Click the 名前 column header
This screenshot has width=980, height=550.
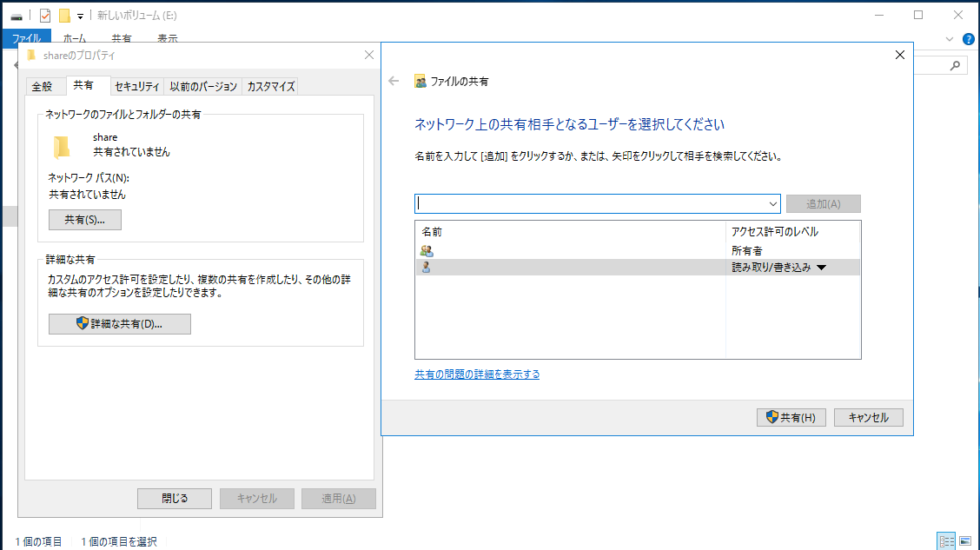[x=570, y=232]
